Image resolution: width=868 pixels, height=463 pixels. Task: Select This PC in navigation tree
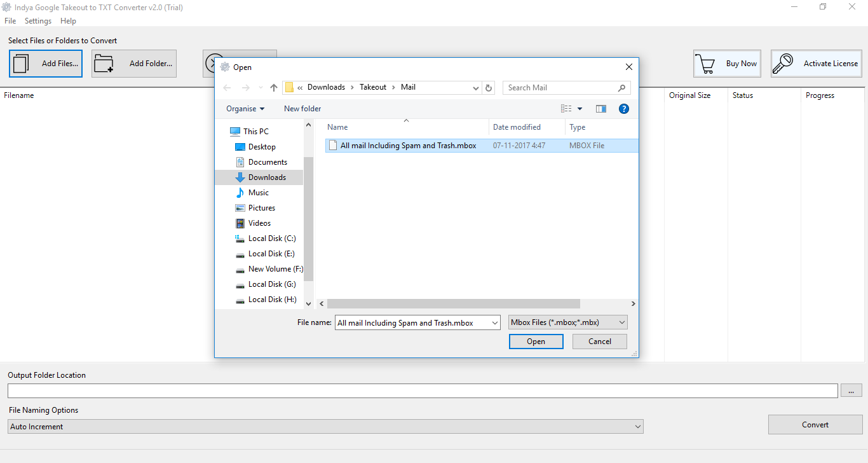[256, 132]
